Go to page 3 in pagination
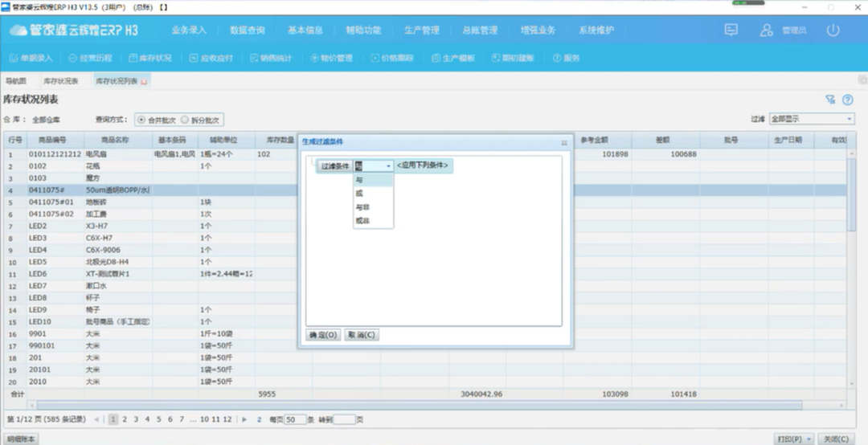Screen dimensions: 868x445 tap(136, 419)
